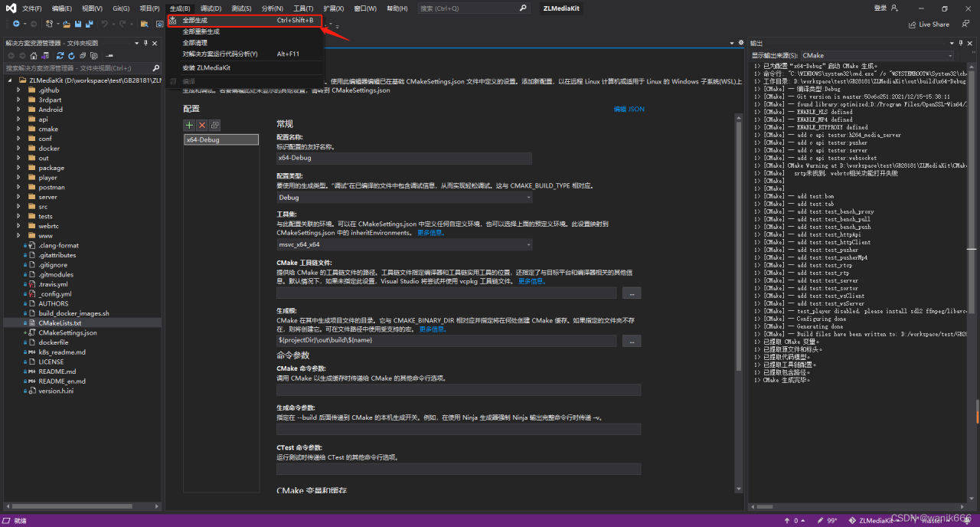Click the sync icon in Solution Explorer toolbar
Image resolution: width=980 pixels, height=527 pixels.
click(x=60, y=55)
